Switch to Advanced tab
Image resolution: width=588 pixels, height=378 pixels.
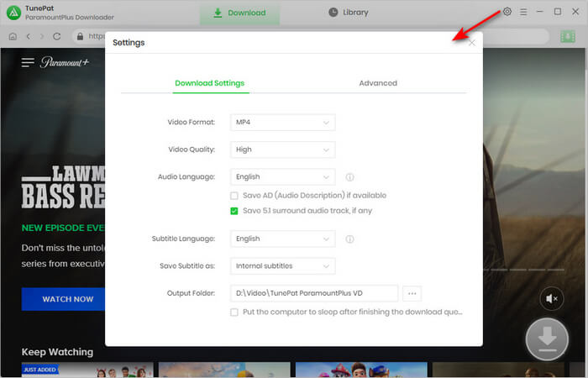pyautogui.click(x=378, y=83)
